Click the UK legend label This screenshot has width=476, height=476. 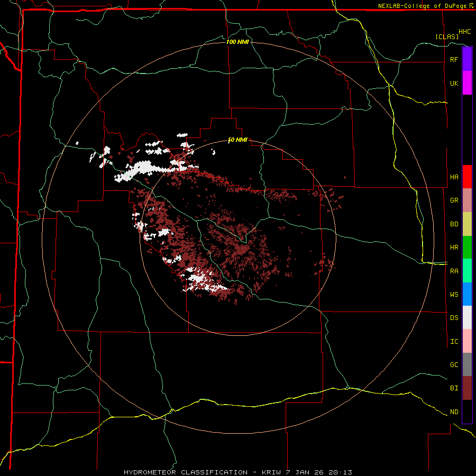(454, 84)
